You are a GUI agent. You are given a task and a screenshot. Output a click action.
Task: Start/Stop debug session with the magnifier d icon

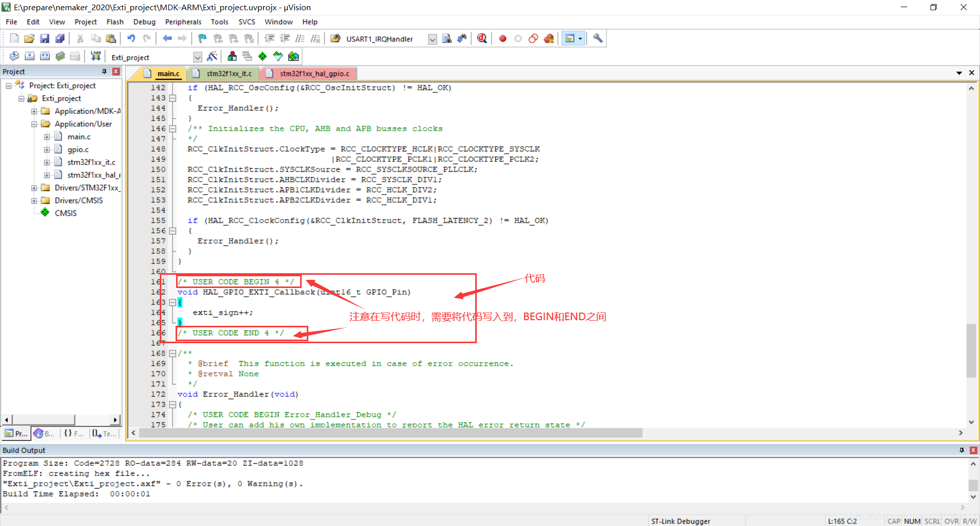click(x=482, y=38)
